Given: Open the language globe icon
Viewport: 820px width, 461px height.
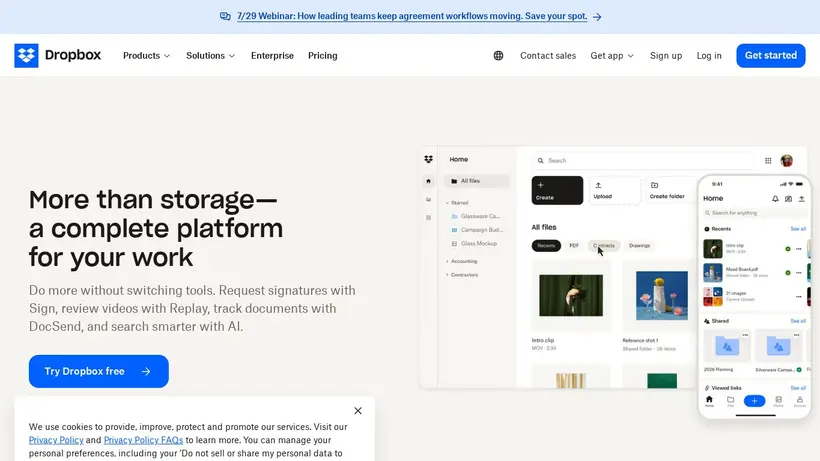Looking at the screenshot, I should pyautogui.click(x=498, y=55).
